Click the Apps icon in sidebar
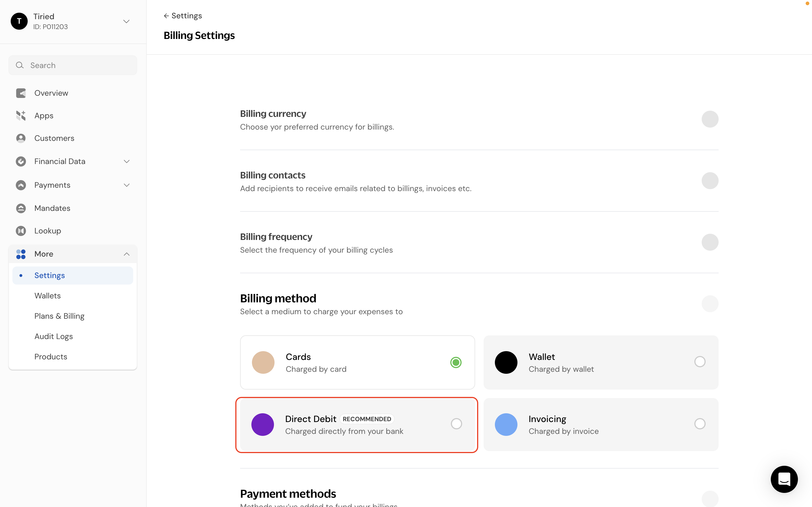Viewport: 812px width, 507px height. click(21, 115)
